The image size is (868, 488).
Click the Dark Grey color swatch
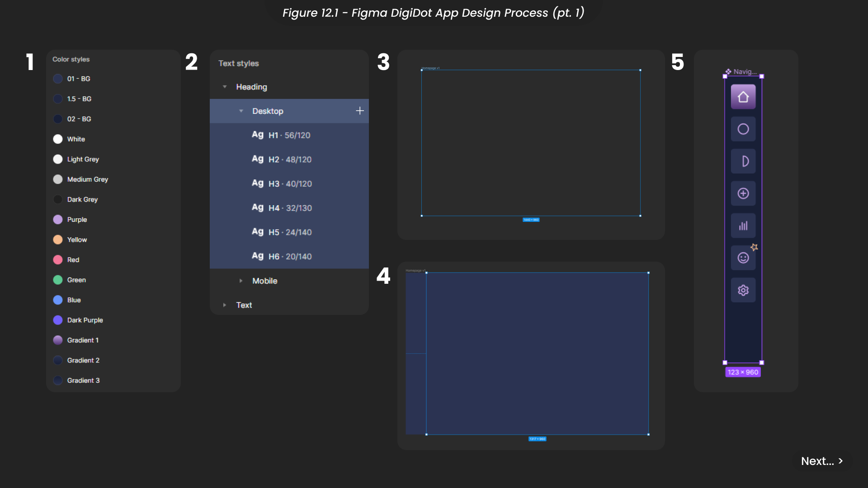[x=58, y=199]
